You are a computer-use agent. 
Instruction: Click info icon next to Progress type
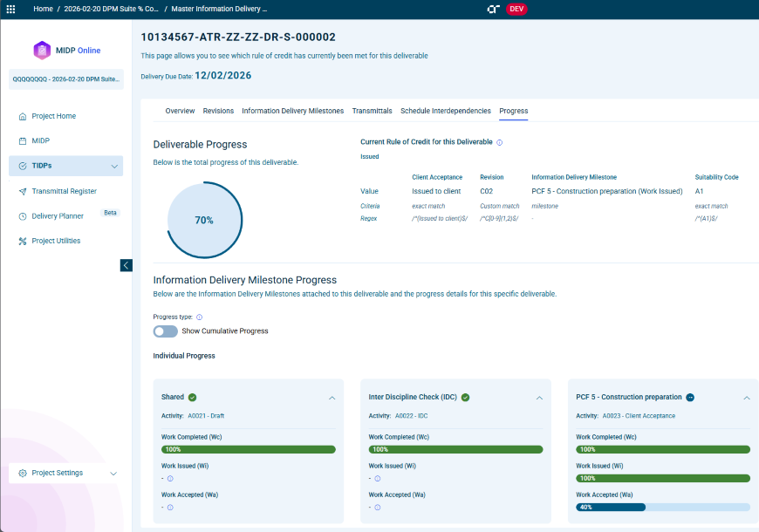coord(200,317)
